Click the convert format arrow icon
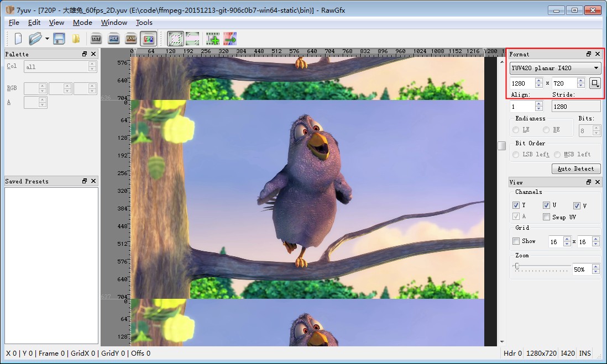Screen dimensions: 607x364 230,39
